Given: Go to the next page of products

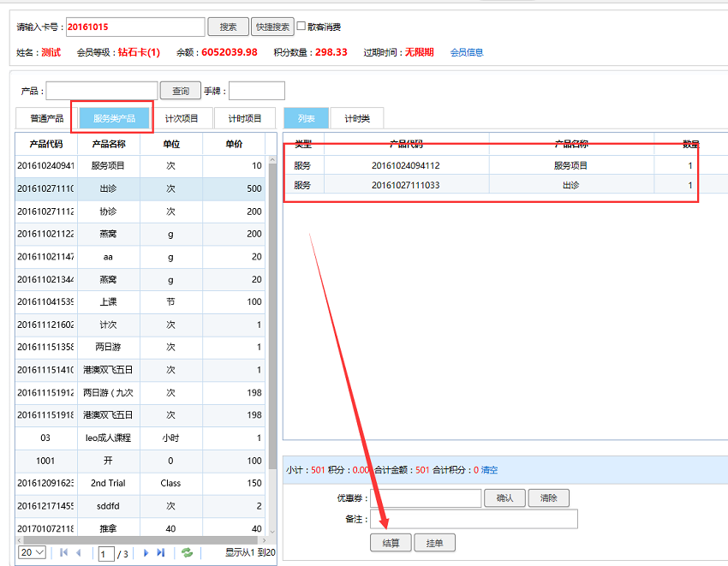Looking at the screenshot, I should point(146,553).
